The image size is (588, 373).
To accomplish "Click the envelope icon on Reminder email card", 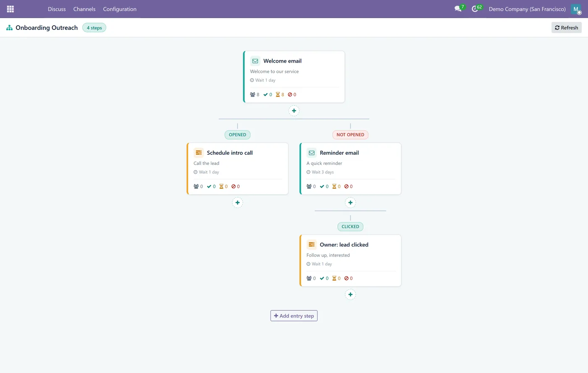I will (x=312, y=153).
